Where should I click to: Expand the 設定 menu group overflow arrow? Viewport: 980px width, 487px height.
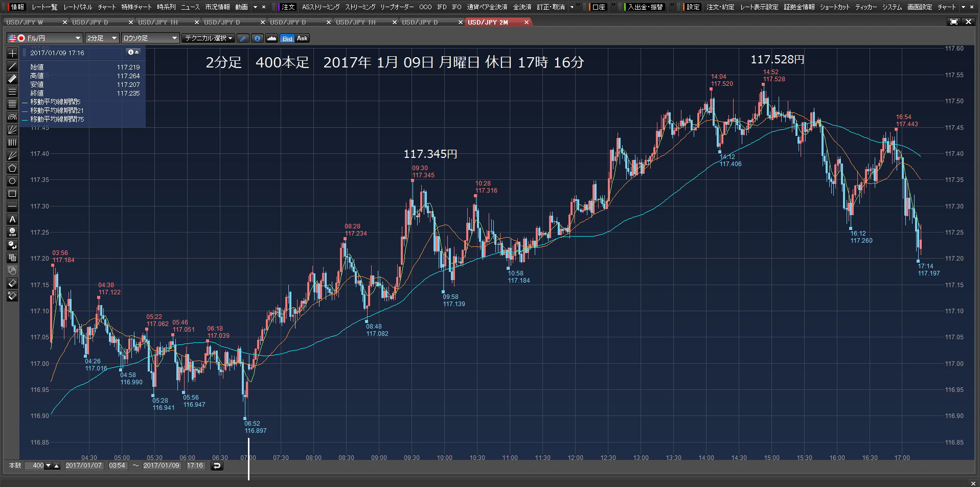[x=963, y=7]
